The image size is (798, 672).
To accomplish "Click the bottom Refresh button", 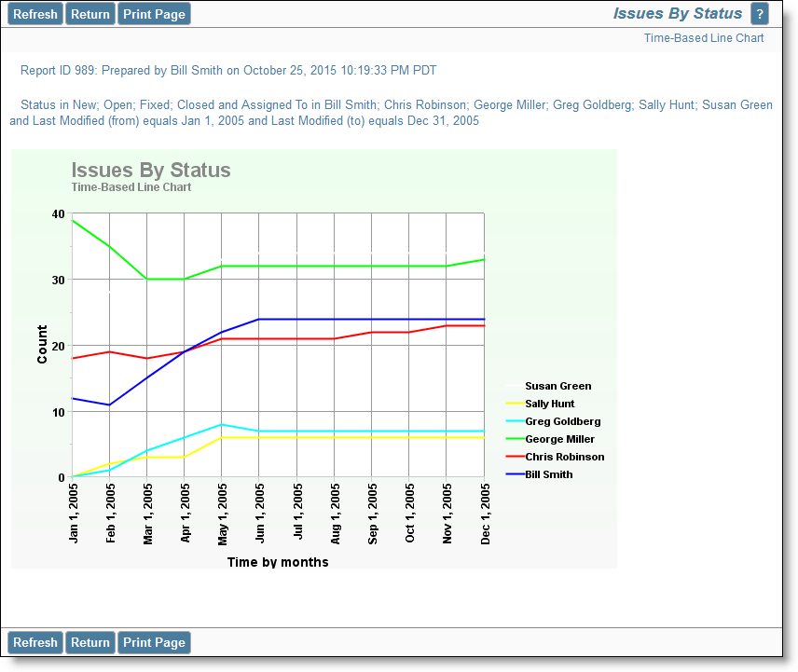I will [x=35, y=642].
